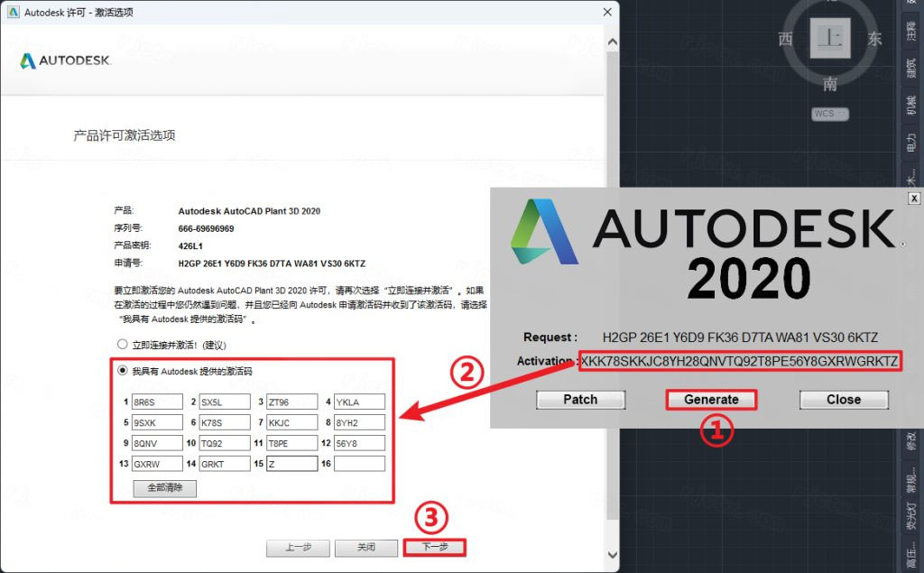Click activation code field 7 containing KKJC

pos(292,422)
